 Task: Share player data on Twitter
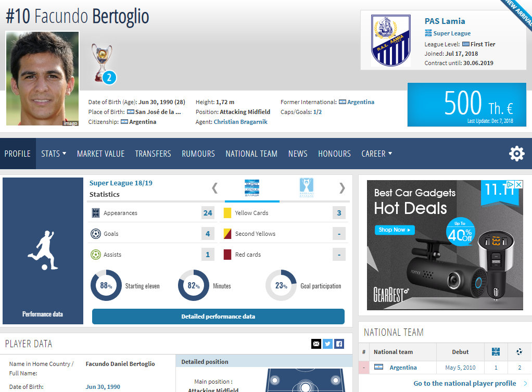click(327, 344)
